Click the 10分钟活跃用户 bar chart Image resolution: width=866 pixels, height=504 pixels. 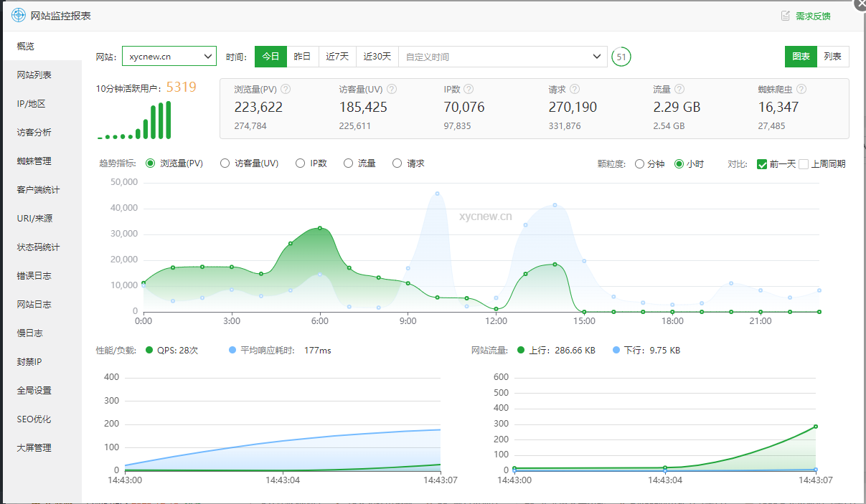135,120
